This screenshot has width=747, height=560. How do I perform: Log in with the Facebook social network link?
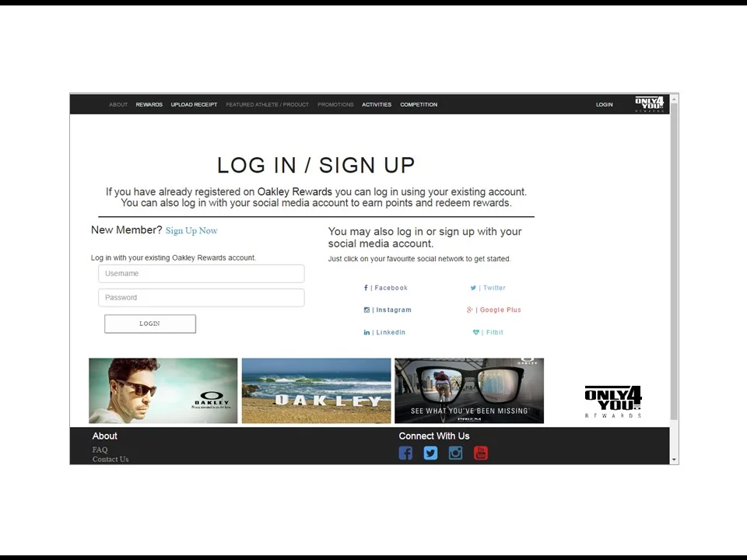pos(386,288)
